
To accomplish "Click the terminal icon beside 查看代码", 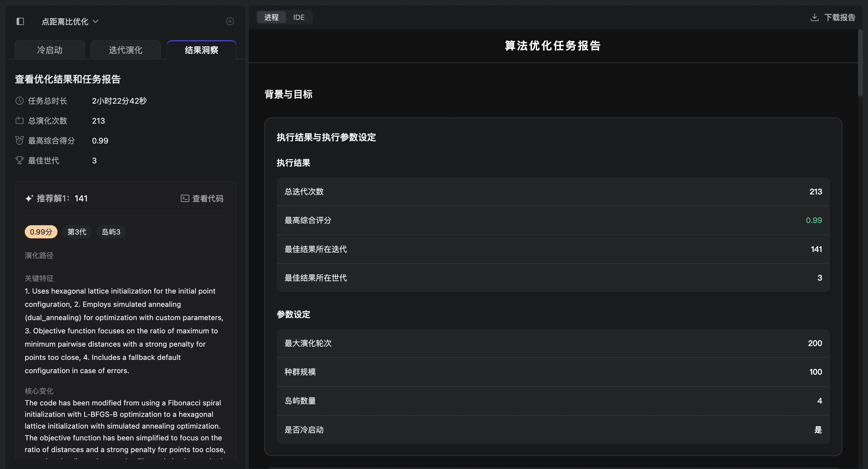I will point(185,198).
